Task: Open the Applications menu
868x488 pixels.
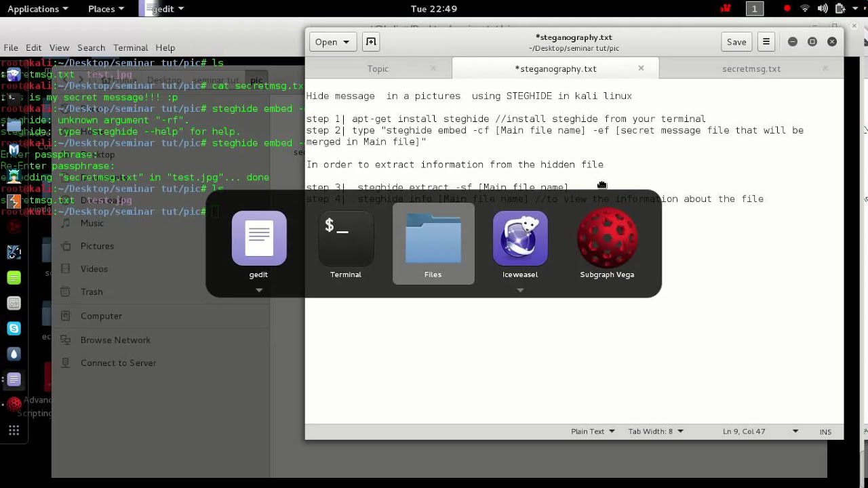Action: pyautogui.click(x=38, y=9)
